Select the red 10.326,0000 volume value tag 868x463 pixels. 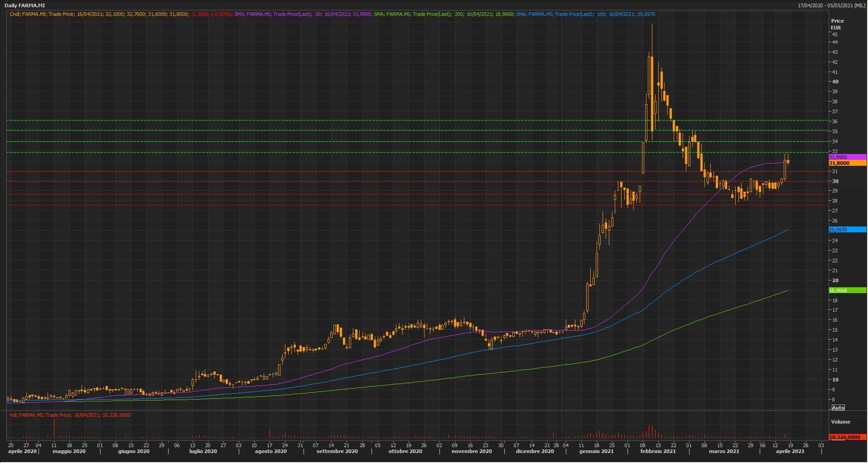click(847, 437)
